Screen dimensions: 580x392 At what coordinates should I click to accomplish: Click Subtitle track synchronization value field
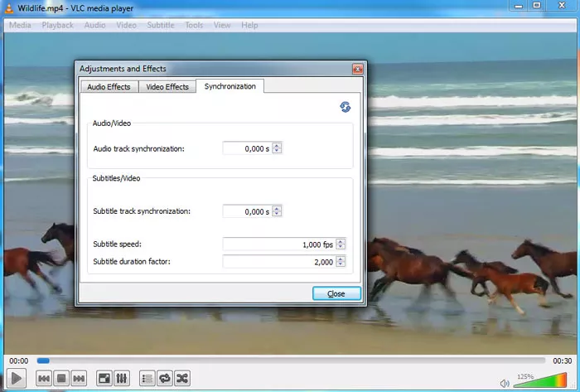click(x=248, y=211)
